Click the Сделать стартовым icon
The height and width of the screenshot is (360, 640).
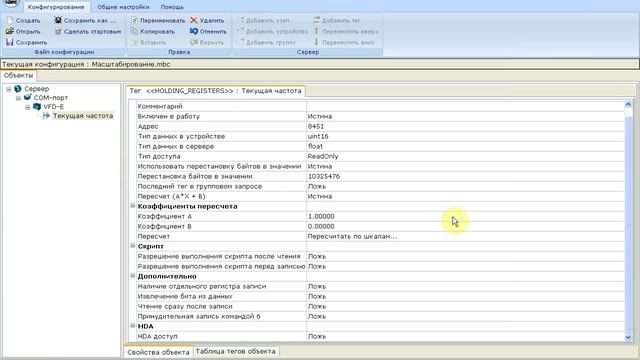click(58, 31)
